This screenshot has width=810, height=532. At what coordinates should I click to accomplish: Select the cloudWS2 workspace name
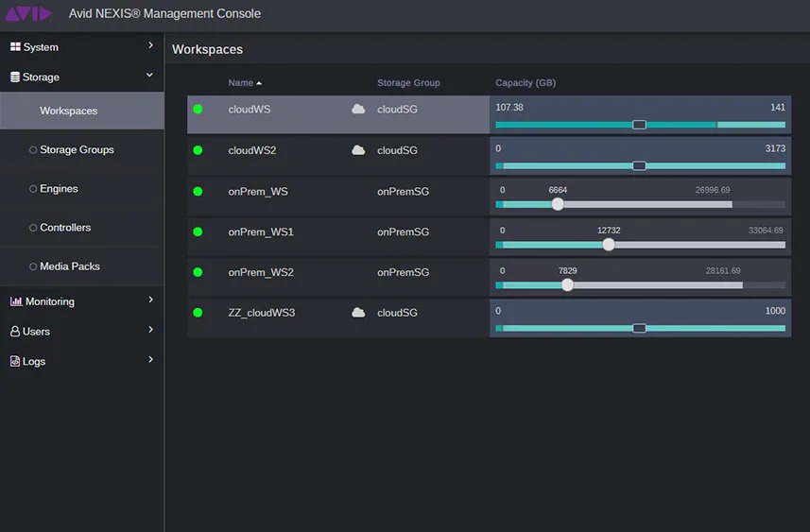(x=252, y=150)
